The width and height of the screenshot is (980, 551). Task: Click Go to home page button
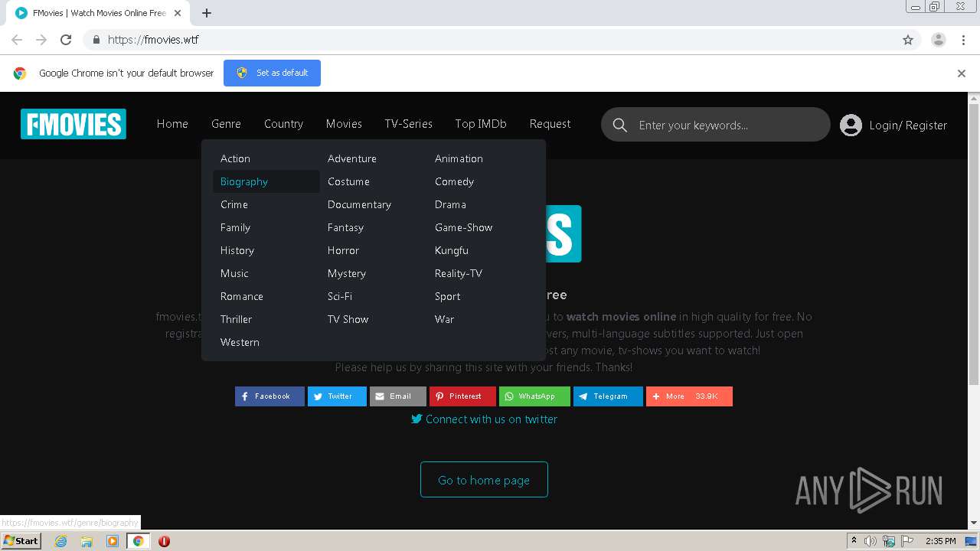(484, 480)
